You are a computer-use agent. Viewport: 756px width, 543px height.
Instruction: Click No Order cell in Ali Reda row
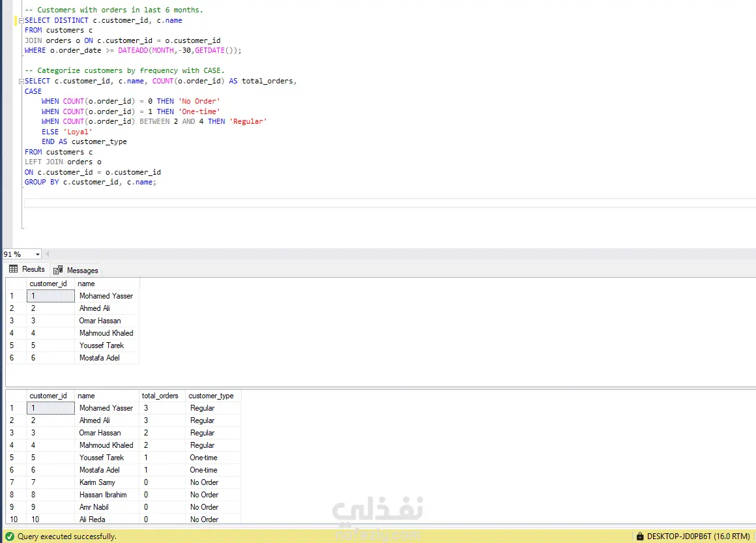[x=212, y=520]
